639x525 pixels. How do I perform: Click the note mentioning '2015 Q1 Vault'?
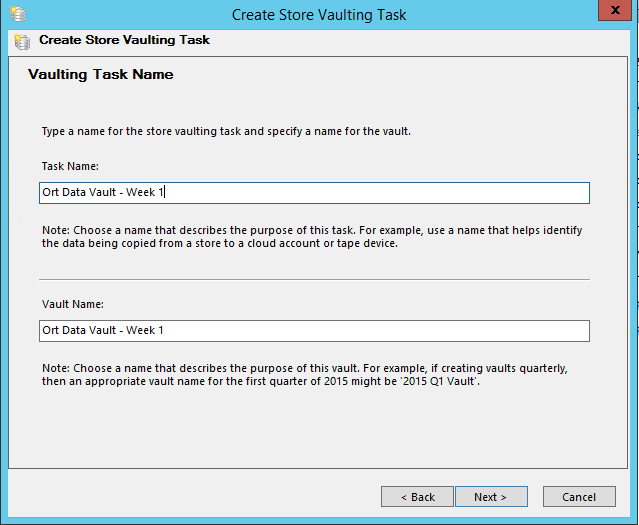304,375
